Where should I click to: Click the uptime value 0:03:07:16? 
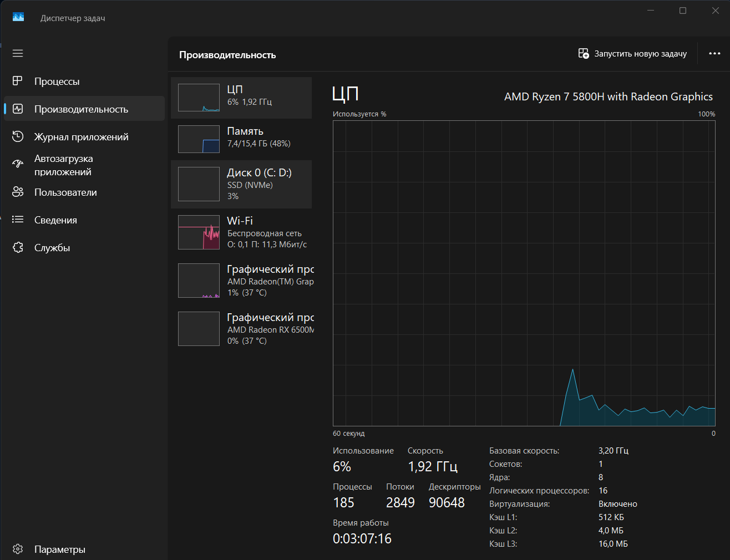pyautogui.click(x=362, y=539)
